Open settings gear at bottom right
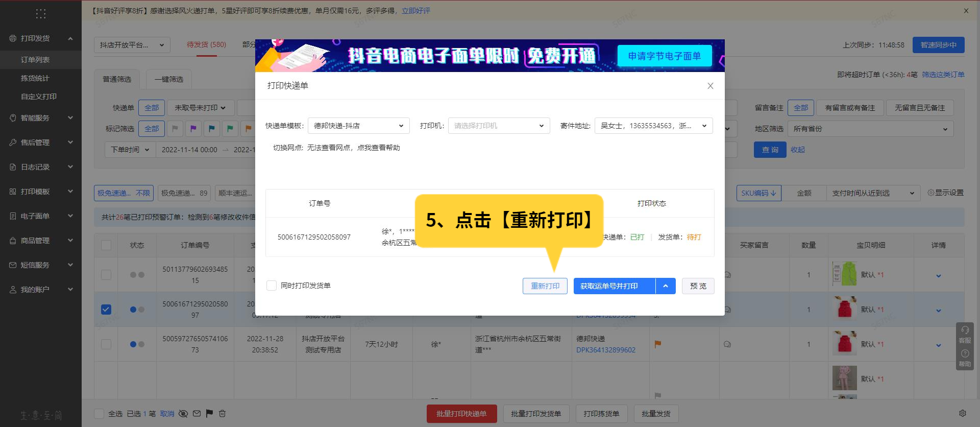 pos(963,413)
